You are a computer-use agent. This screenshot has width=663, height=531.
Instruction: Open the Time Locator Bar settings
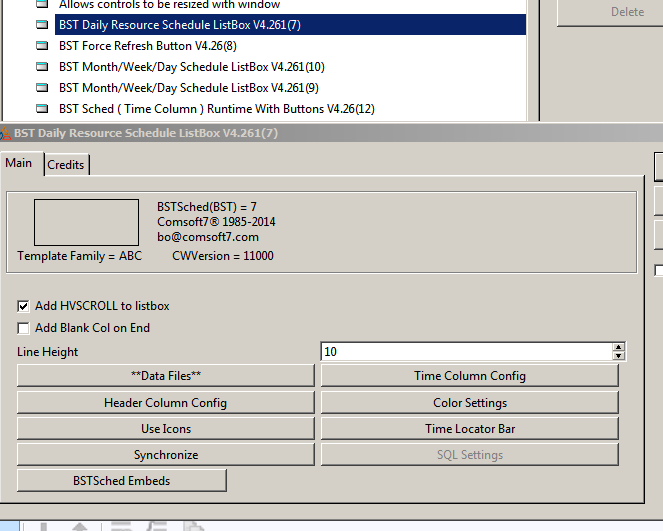click(469, 429)
